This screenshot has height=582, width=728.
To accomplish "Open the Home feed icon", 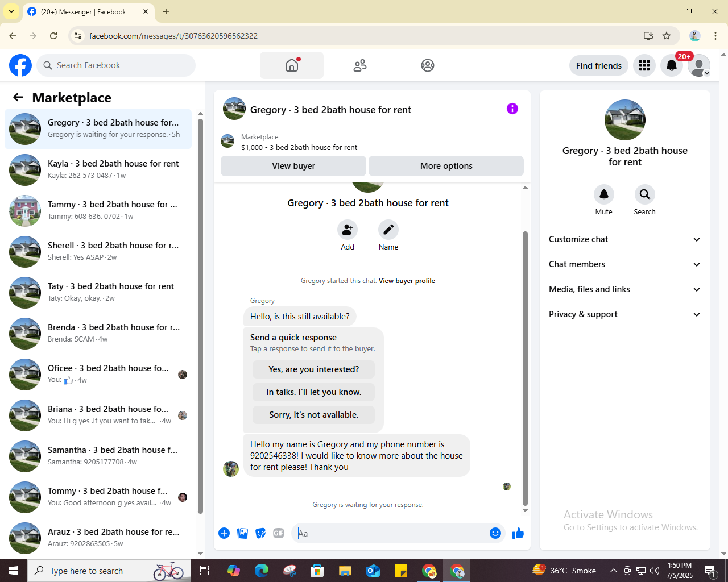I will point(292,65).
